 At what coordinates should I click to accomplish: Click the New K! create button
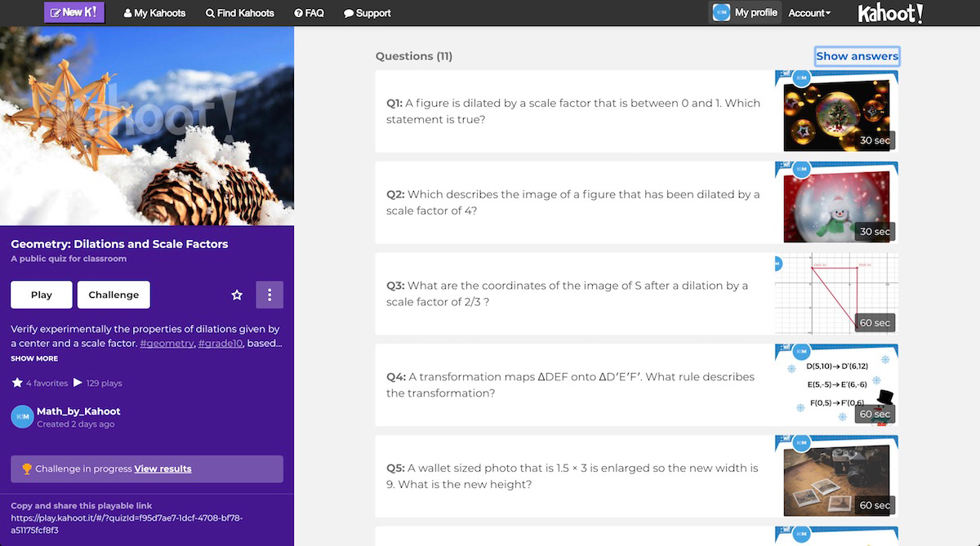click(74, 12)
